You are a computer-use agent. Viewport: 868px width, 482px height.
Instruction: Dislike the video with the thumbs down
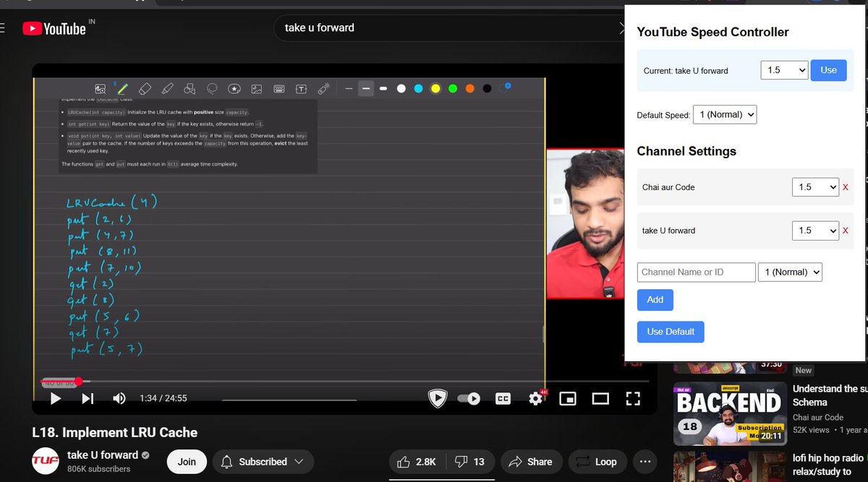coord(469,462)
